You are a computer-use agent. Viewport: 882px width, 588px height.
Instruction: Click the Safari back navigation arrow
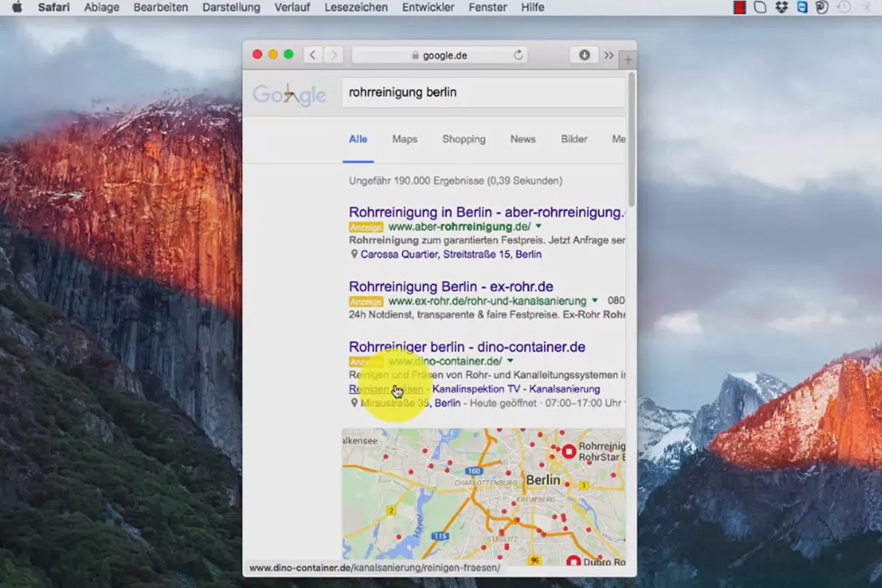[x=313, y=55]
